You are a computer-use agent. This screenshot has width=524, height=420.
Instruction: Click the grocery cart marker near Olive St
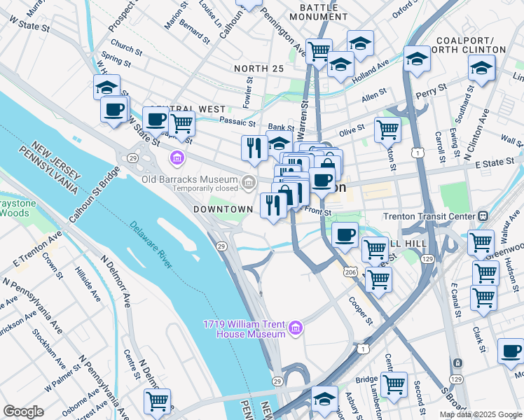[387, 131]
